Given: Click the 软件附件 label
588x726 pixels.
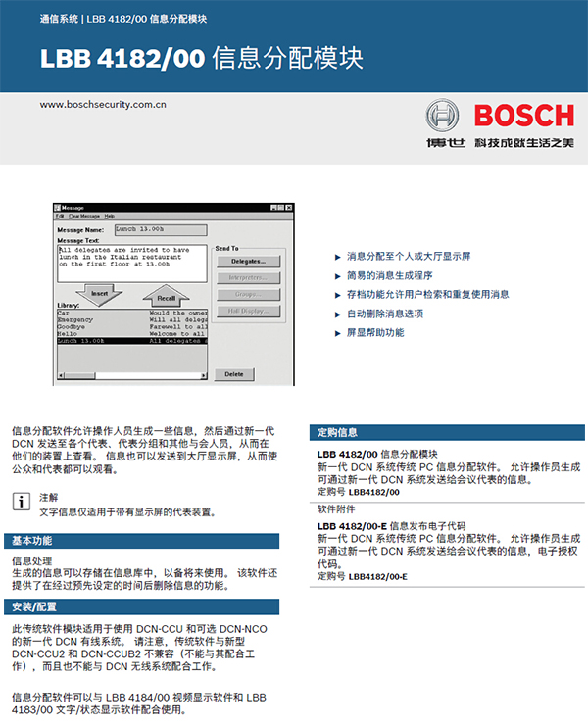Looking at the screenshot, I should tap(336, 509).
